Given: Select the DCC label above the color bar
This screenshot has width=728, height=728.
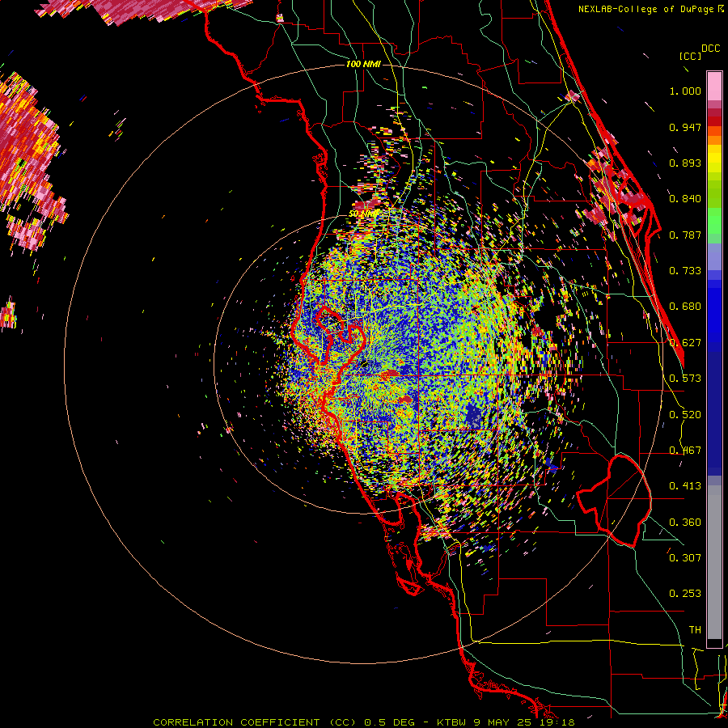Looking at the screenshot, I should tap(710, 49).
